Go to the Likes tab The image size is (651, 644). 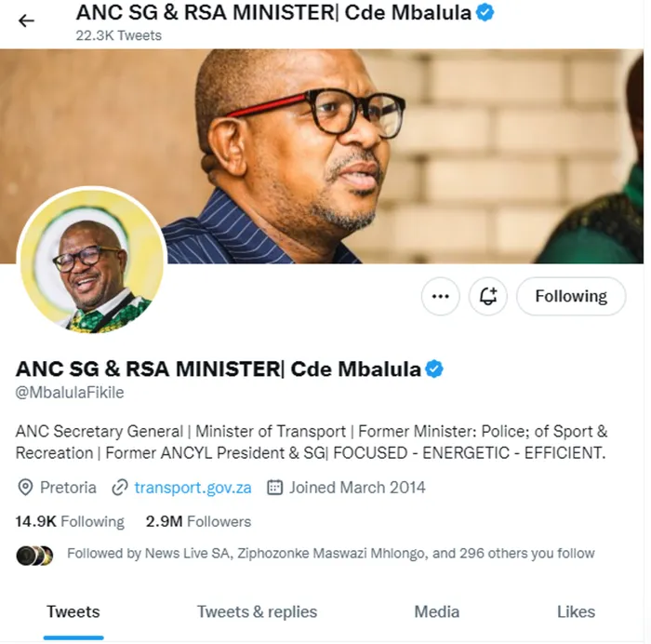click(576, 611)
